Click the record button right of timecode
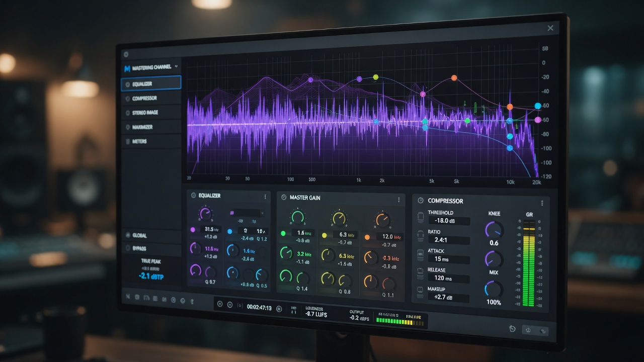The width and height of the screenshot is (644, 362). [x=279, y=309]
